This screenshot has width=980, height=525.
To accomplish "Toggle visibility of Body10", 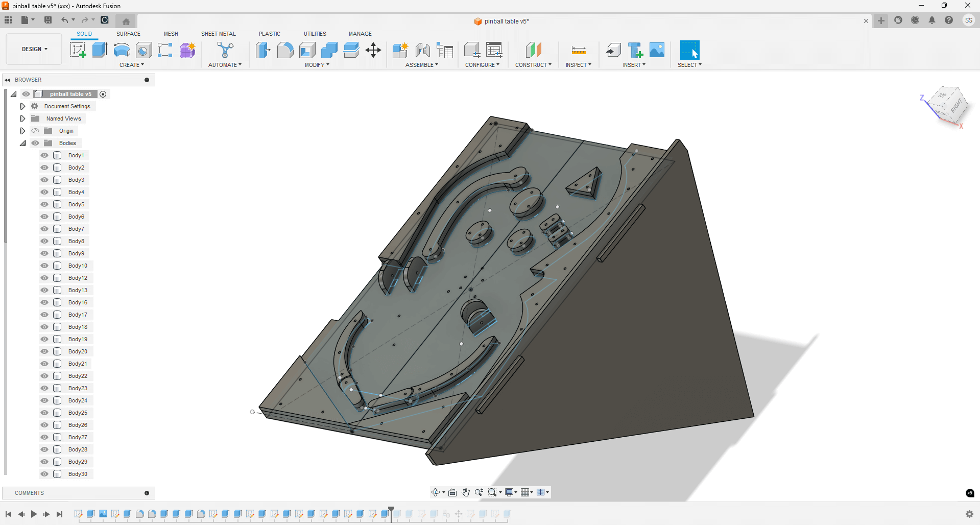I will click(x=44, y=266).
